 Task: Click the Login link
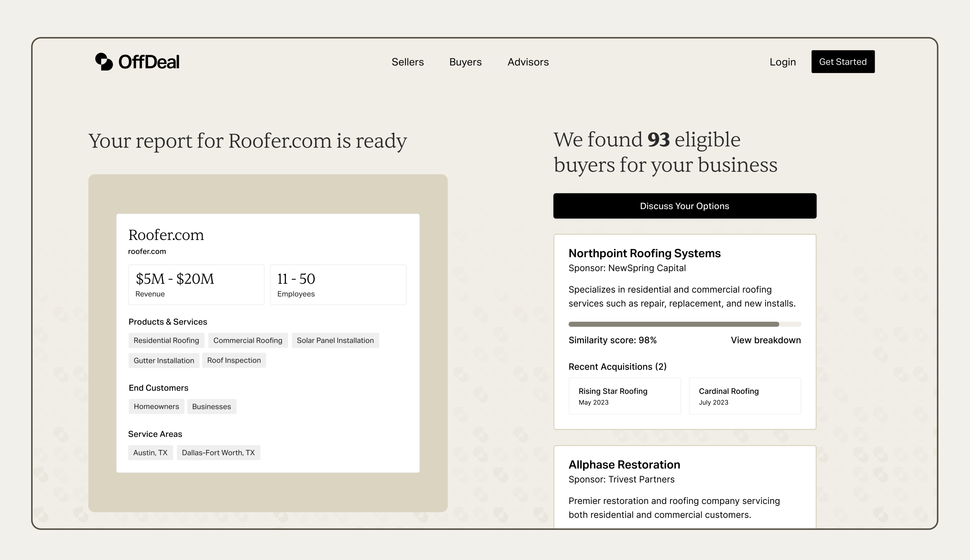(783, 62)
